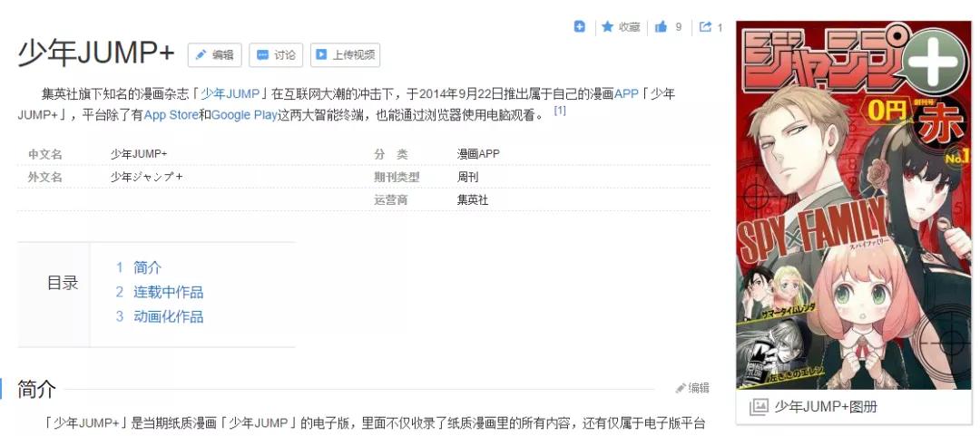Click the album picture icon beside 少年JUMP+图册

tap(758, 407)
